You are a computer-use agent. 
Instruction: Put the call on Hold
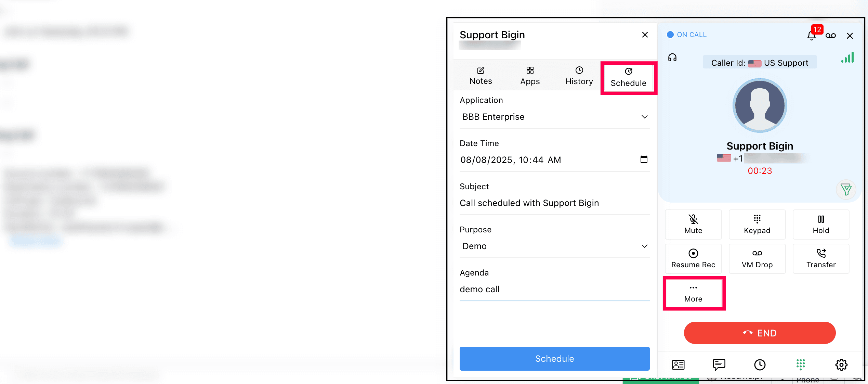821,225
